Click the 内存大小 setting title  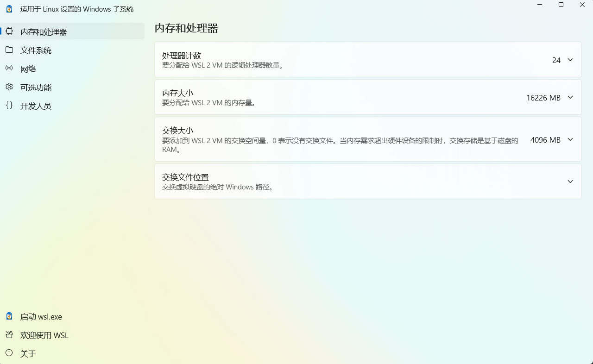[177, 93]
